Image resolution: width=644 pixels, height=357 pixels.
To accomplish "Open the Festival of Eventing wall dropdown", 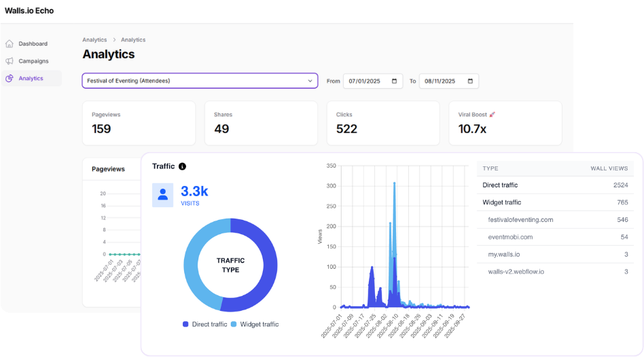I will point(200,81).
